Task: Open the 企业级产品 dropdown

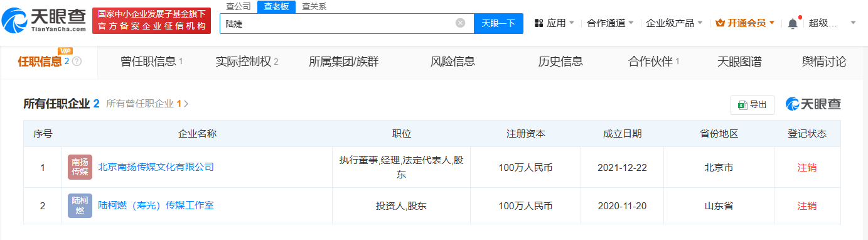Action: 674,23
